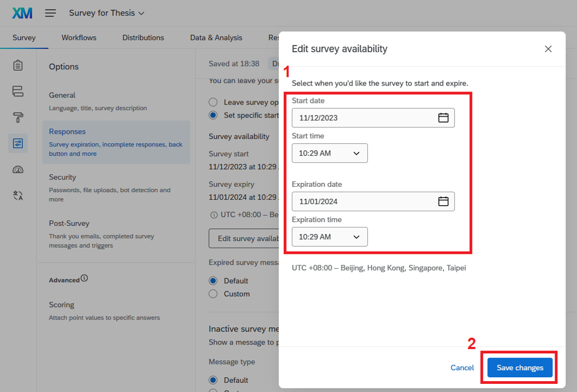Screen dimensions: 577x392
Task: Click the XM logo icon
Action: pos(22,13)
